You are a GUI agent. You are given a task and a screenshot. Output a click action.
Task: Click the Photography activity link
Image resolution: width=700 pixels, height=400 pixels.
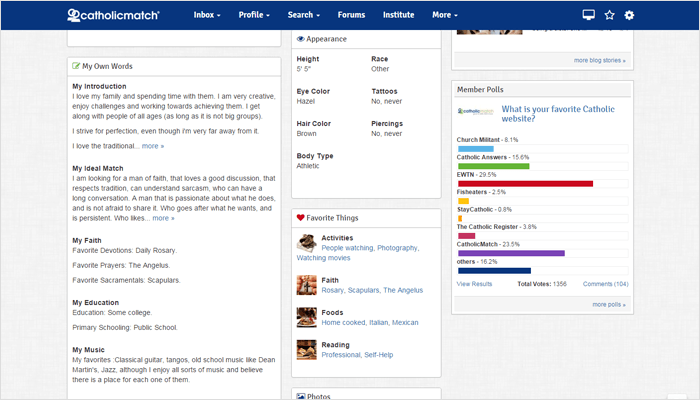pos(397,248)
